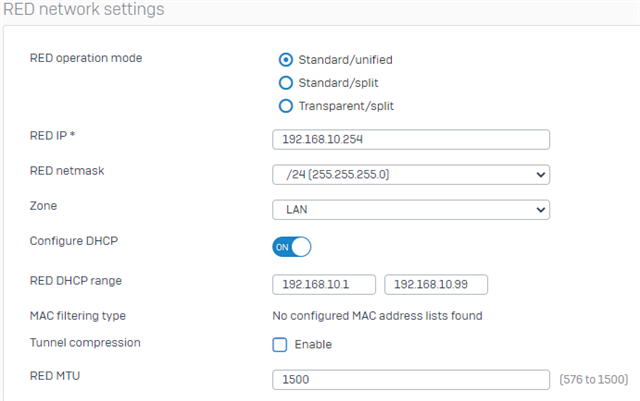Click the DHCP range end field
This screenshot has height=401, width=640.
(x=436, y=285)
